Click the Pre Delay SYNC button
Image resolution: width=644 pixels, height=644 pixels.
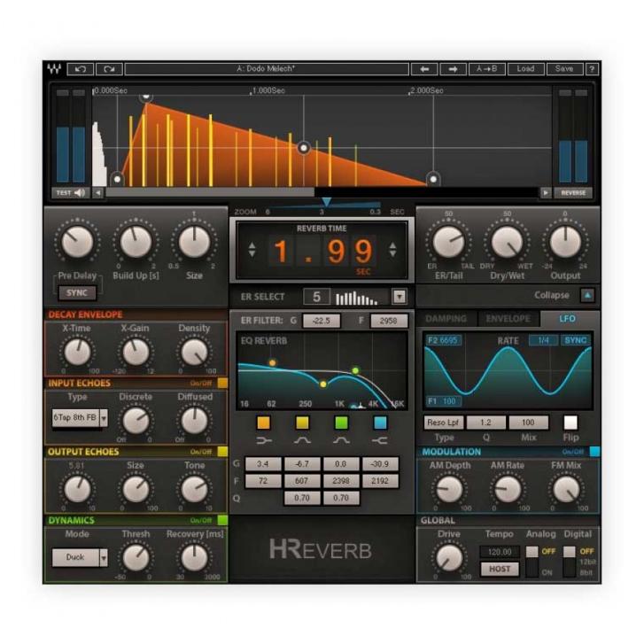click(77, 293)
